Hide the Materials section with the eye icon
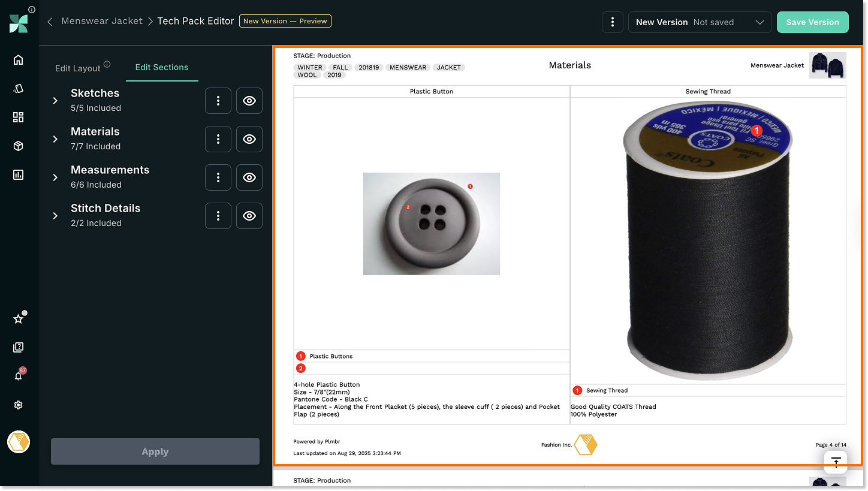The image size is (868, 491). pos(249,139)
